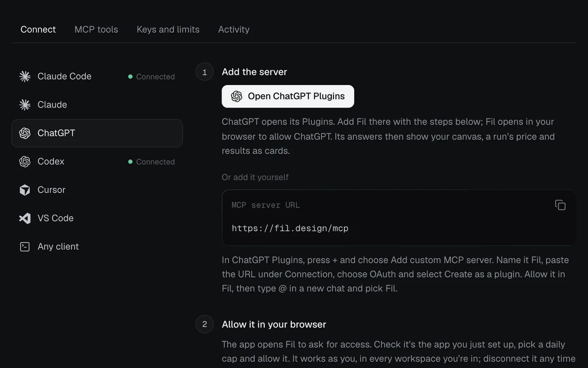Go to the Keys and limits tab

[168, 29]
